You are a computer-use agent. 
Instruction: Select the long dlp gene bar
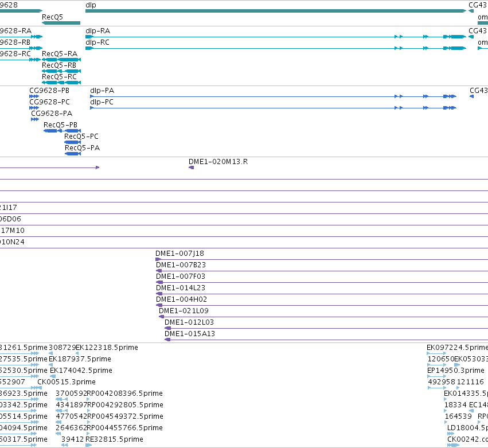pyautogui.click(x=276, y=11)
